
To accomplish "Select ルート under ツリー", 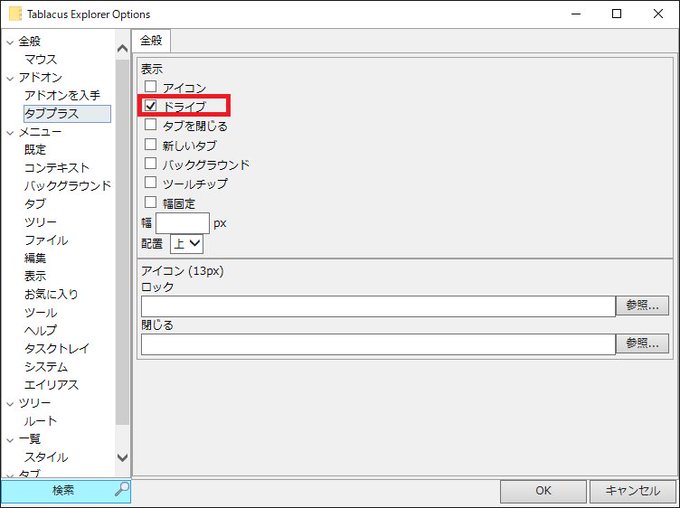I will tap(40, 421).
